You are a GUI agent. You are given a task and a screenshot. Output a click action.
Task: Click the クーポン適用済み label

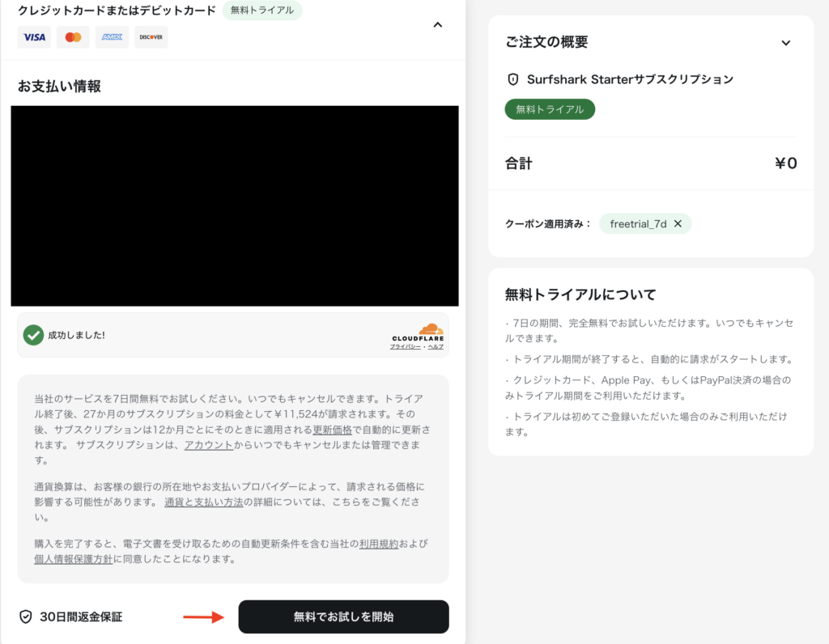(x=548, y=224)
